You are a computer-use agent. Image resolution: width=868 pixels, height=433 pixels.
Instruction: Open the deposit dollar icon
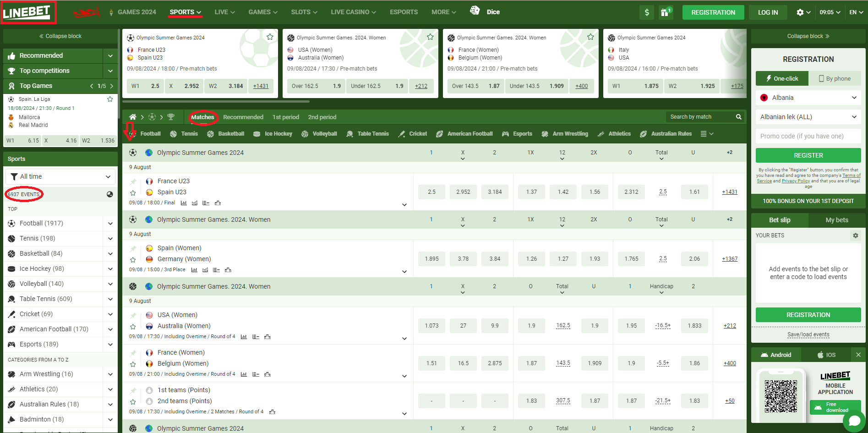coord(647,12)
